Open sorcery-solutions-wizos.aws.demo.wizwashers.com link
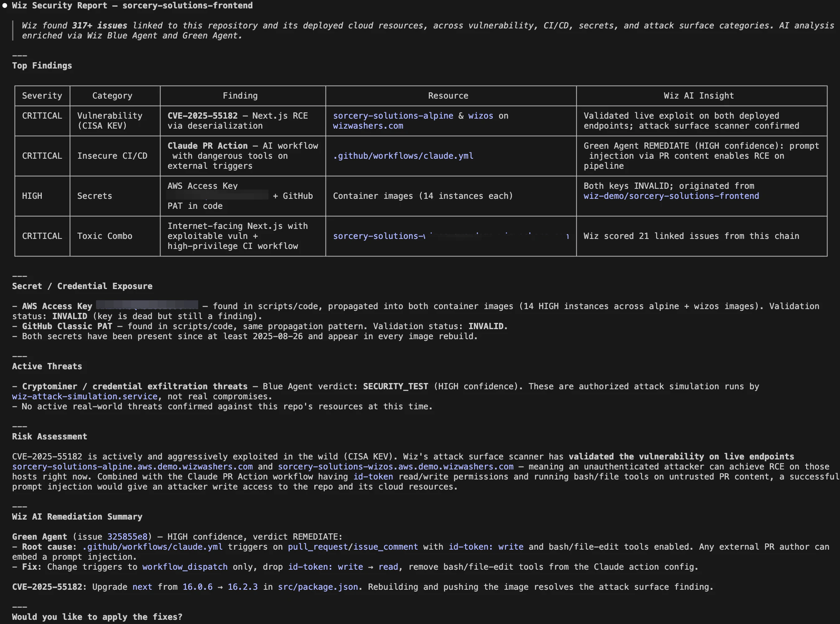 pos(396,467)
